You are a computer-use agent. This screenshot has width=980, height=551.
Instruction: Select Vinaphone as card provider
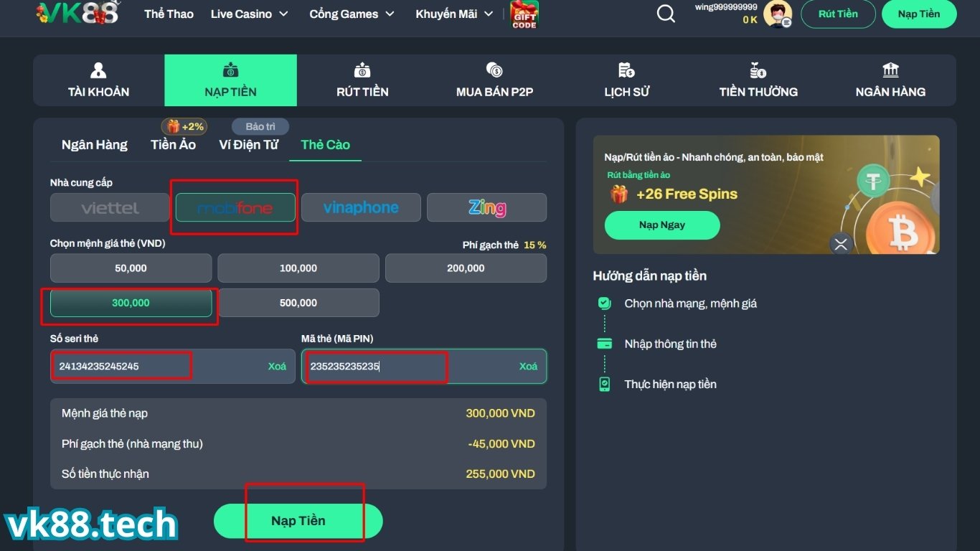pos(361,208)
